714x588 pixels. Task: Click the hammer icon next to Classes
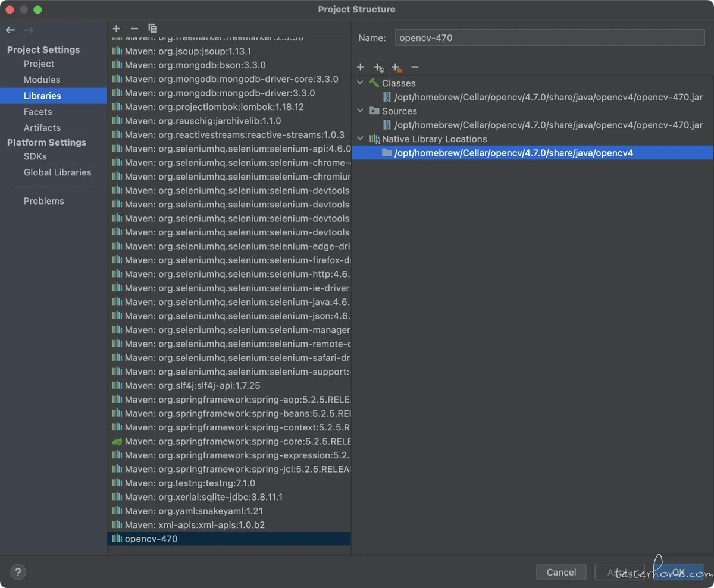click(x=374, y=83)
